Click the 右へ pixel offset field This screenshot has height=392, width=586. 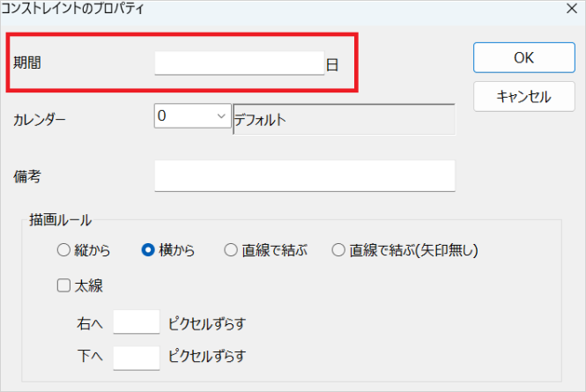tap(137, 322)
